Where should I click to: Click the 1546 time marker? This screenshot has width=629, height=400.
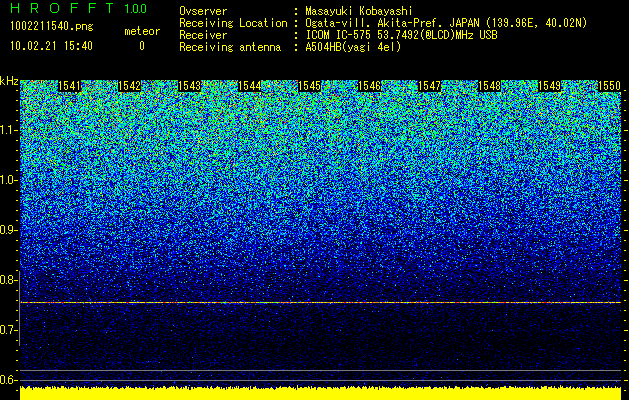(x=369, y=86)
